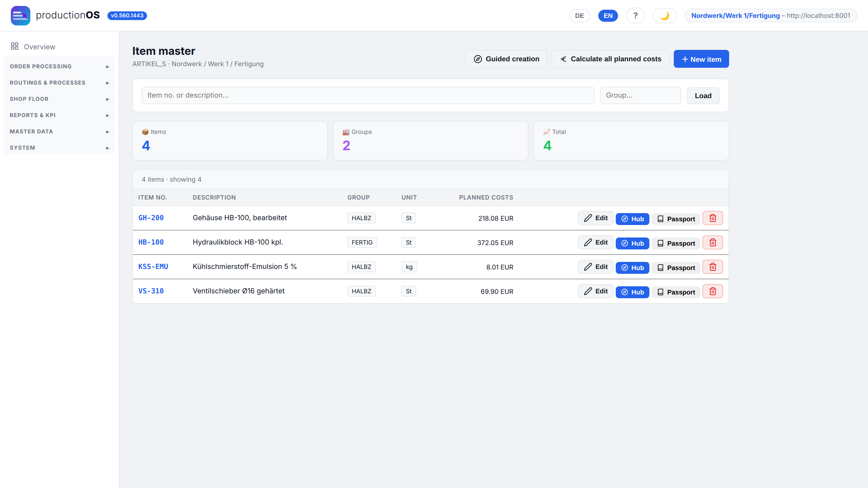Expand the Routings & Processes section
This screenshot has height=488, width=868.
click(x=59, y=82)
